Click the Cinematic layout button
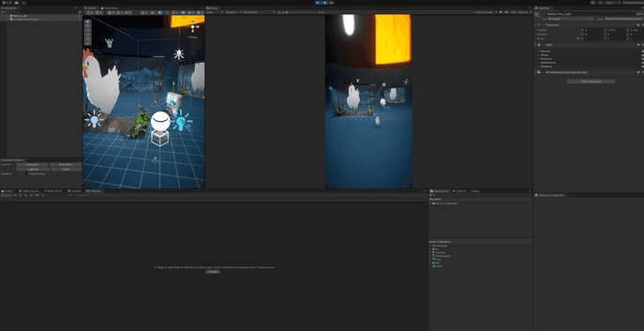This screenshot has height=331, width=644. [32, 164]
